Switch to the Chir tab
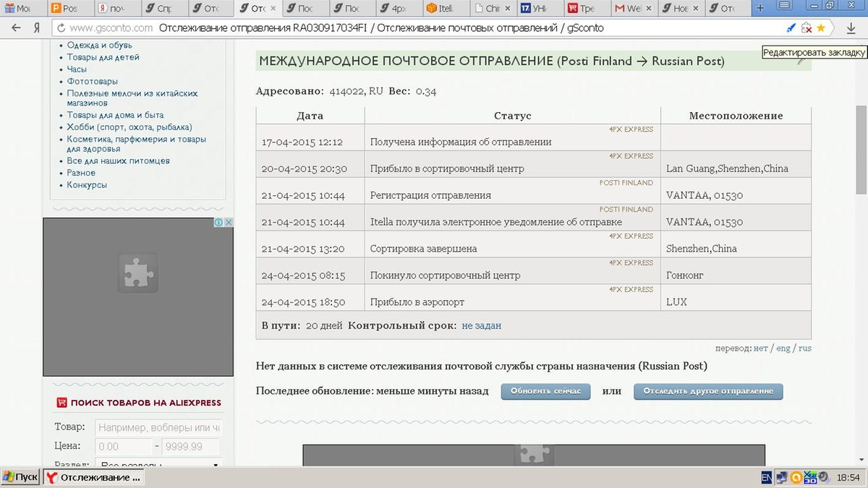This screenshot has height=488, width=868. coord(492,9)
